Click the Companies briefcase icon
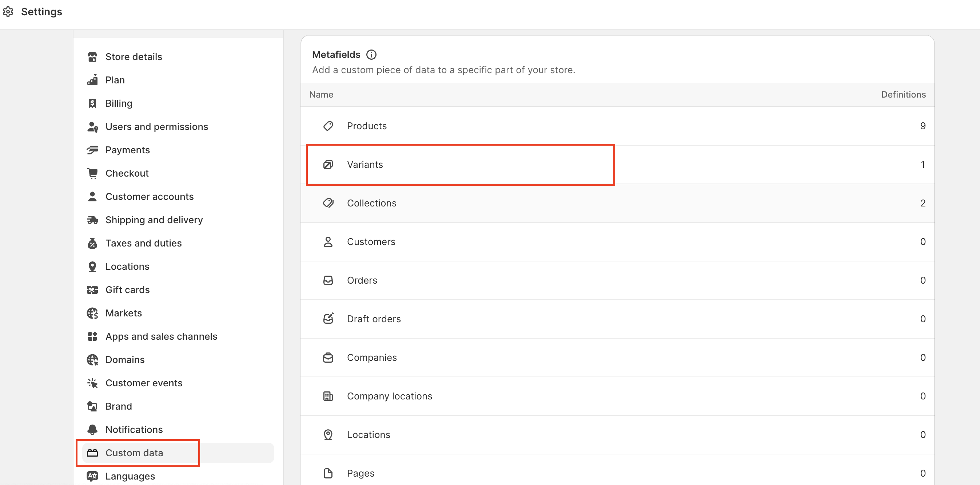Screen dimensions: 980x485 pos(328,358)
